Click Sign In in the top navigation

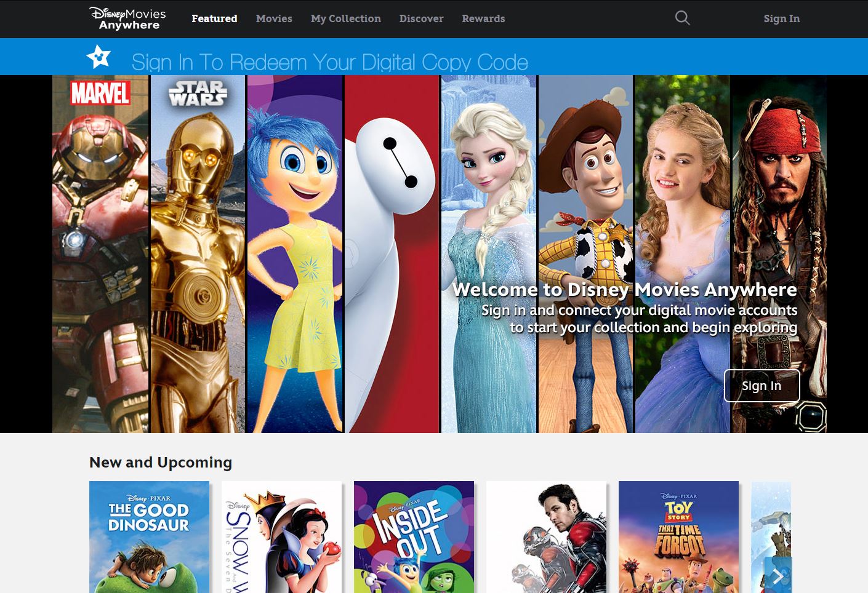(x=781, y=18)
